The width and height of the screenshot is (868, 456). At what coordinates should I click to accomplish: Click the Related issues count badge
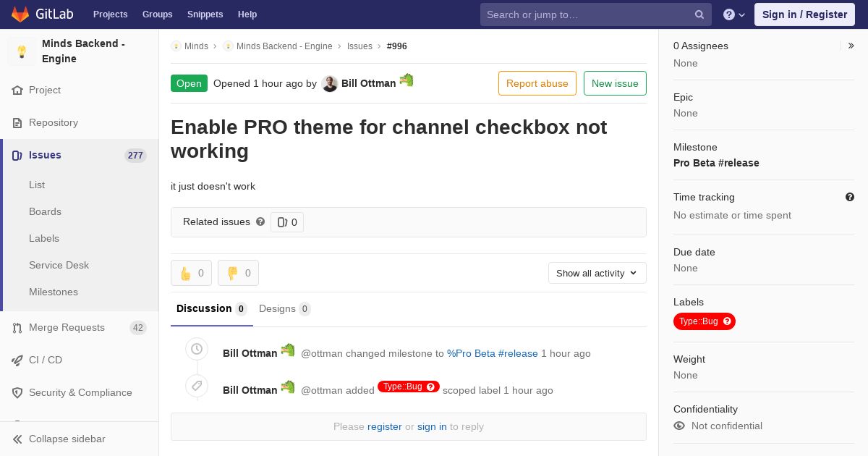287,222
